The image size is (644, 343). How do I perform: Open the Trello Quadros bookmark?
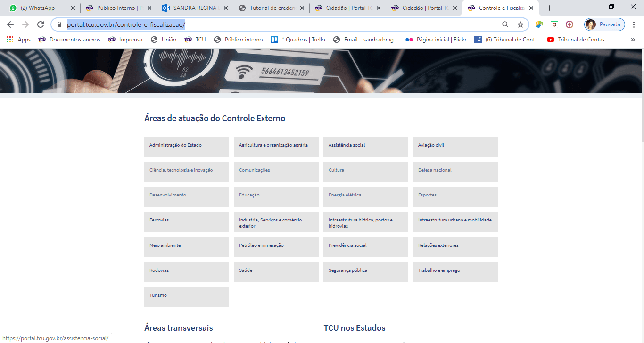[298, 40]
